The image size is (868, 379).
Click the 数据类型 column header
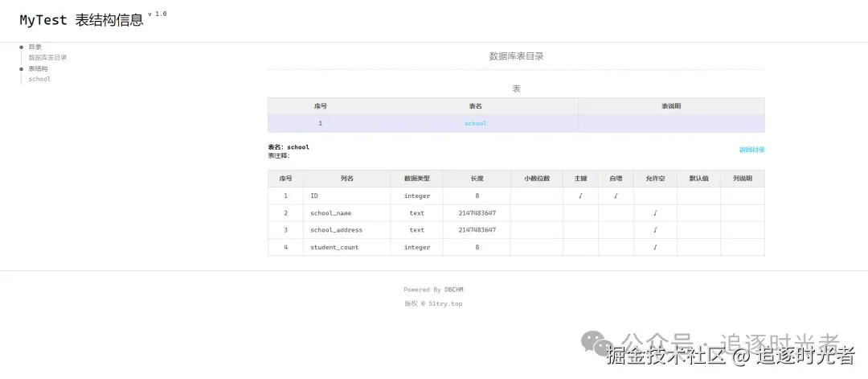(417, 179)
